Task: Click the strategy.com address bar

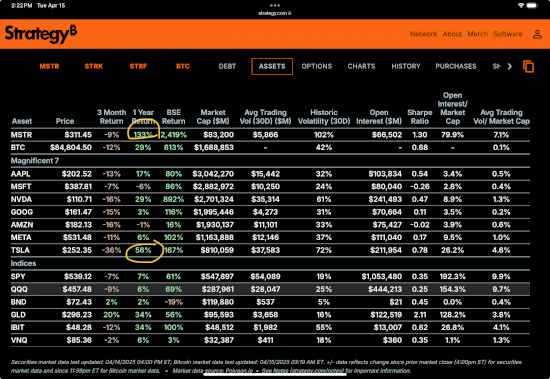Action: tap(275, 13)
